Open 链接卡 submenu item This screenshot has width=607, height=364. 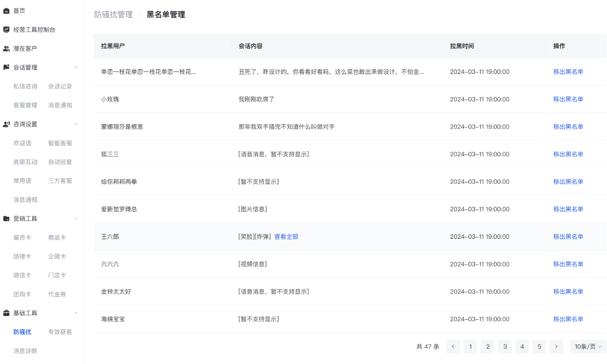click(22, 256)
